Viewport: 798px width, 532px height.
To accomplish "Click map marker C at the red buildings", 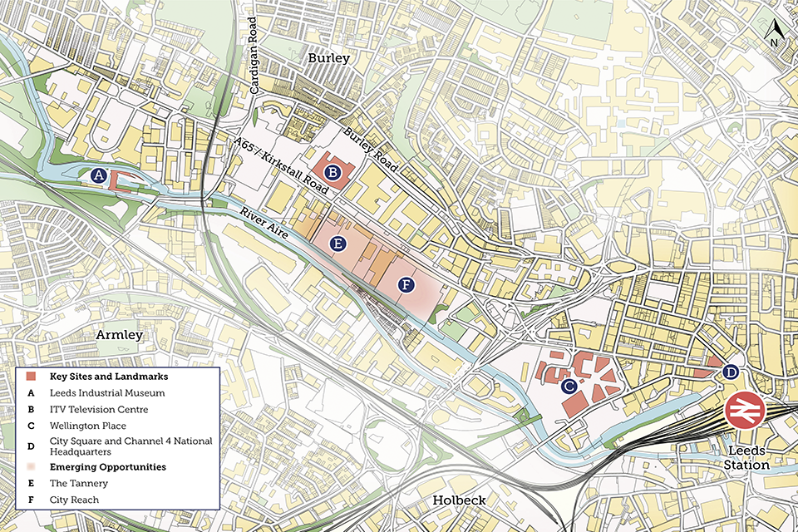I will pyautogui.click(x=569, y=386).
